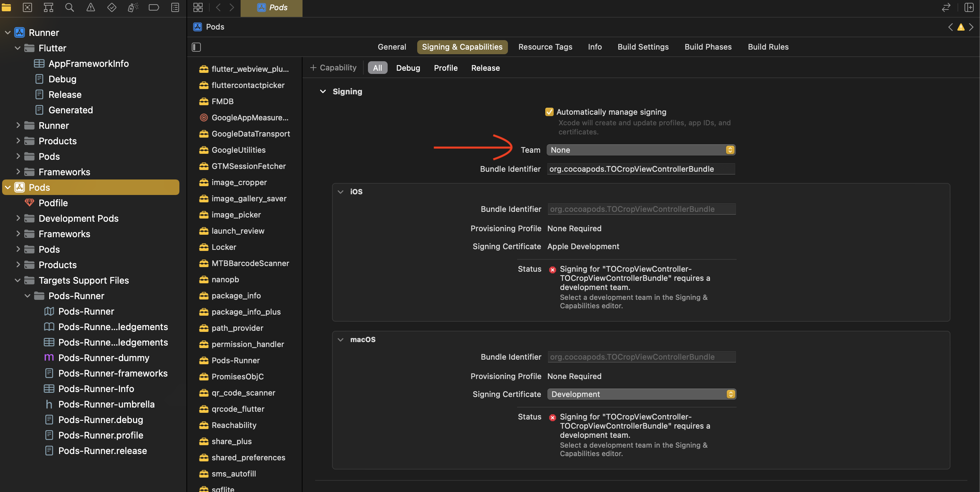Click the Pods editor tab
The width and height of the screenshot is (980, 492).
click(271, 8)
